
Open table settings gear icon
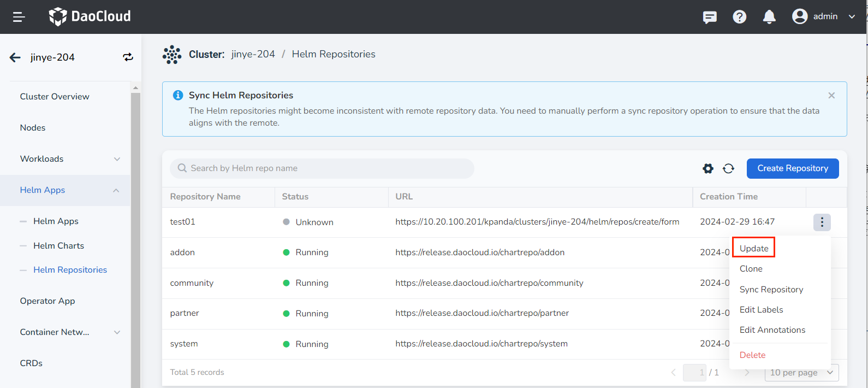coord(708,168)
